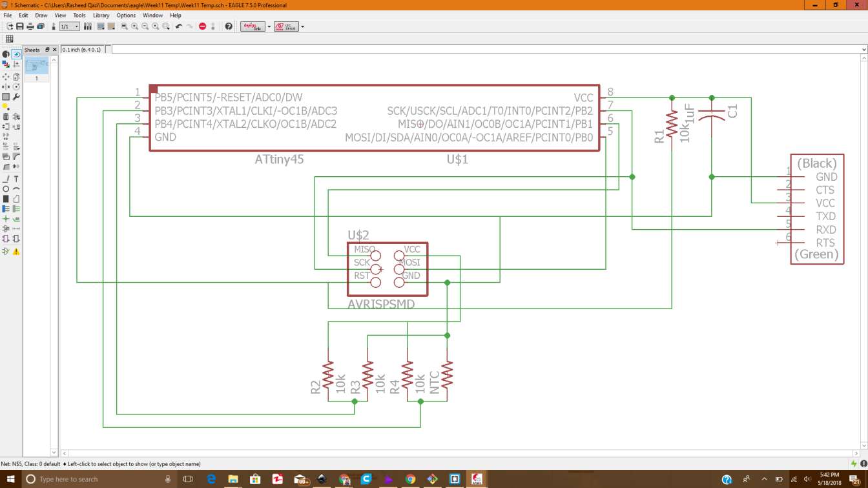Viewport: 868px width, 488px height.
Task: Undo the last action
Action: coord(178,26)
